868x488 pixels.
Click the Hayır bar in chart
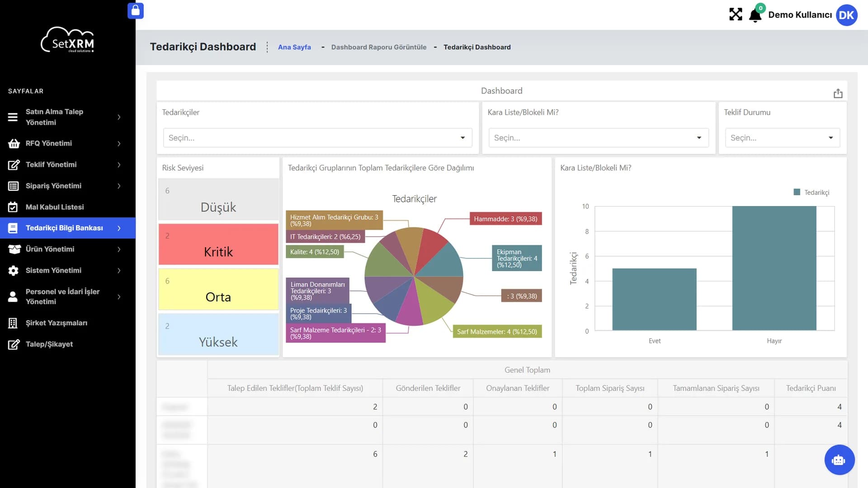[x=774, y=268]
